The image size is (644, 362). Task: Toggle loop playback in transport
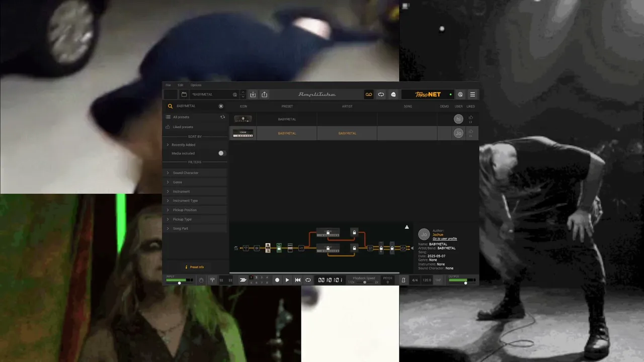tap(308, 280)
